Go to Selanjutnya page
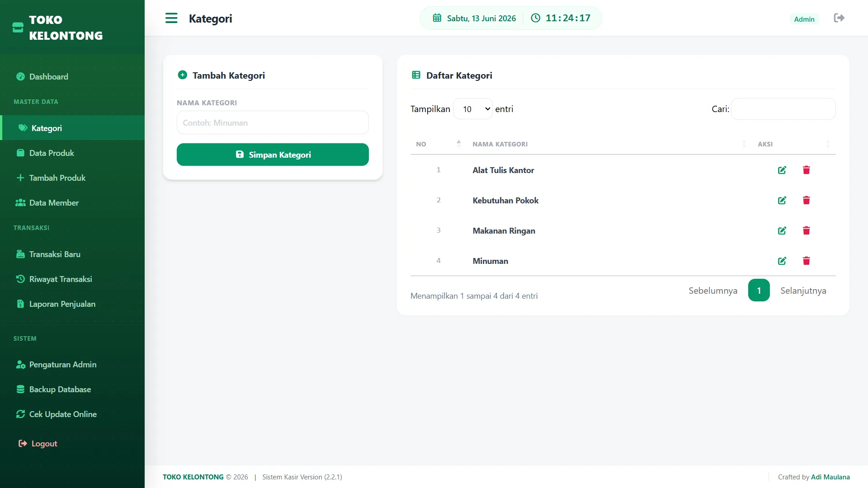The height and width of the screenshot is (488, 868). coord(803,291)
